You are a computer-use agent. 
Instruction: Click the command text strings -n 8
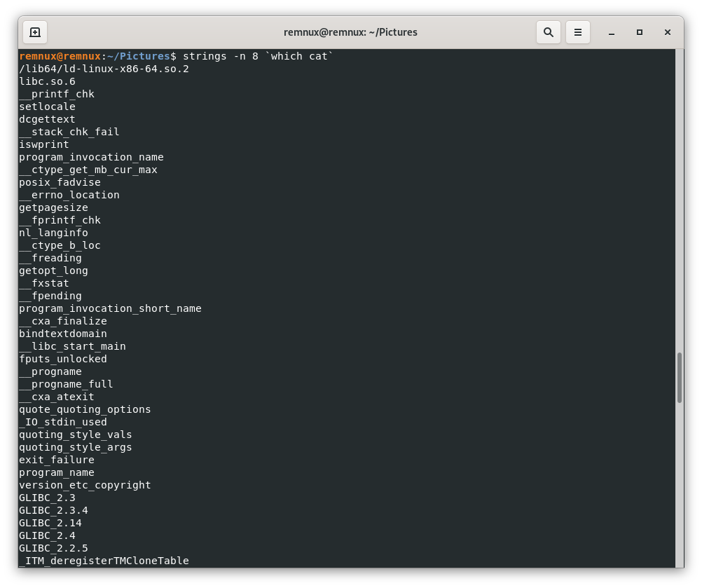(x=221, y=57)
